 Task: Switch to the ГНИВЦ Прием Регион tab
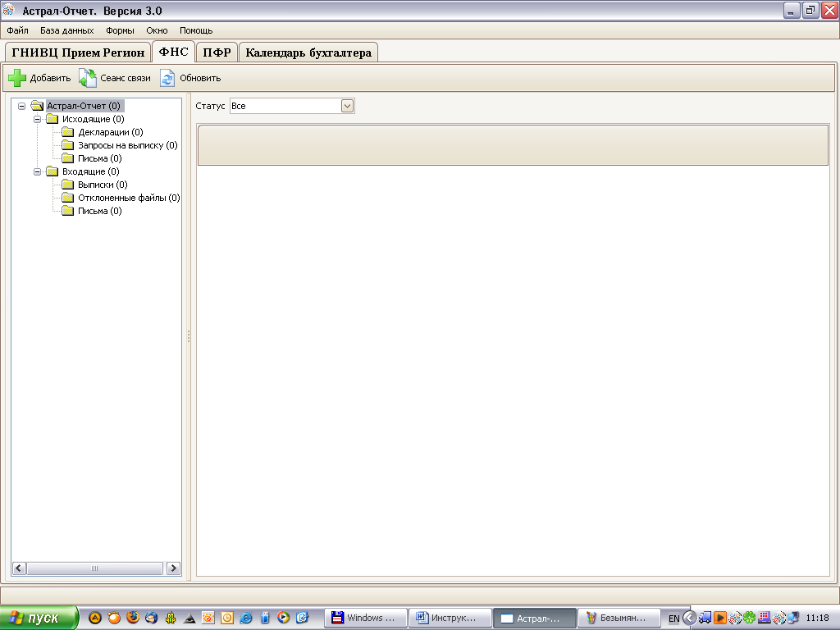[x=78, y=52]
